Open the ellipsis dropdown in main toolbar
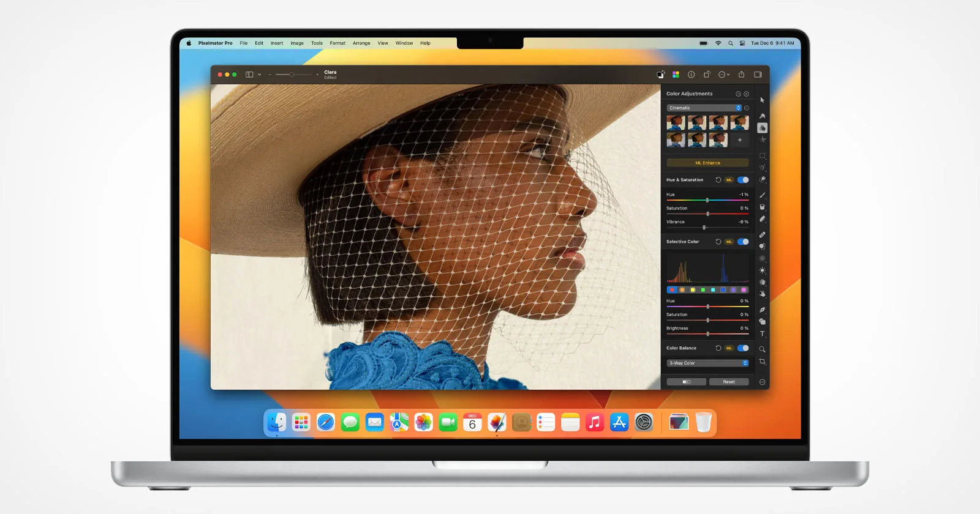 724,75
